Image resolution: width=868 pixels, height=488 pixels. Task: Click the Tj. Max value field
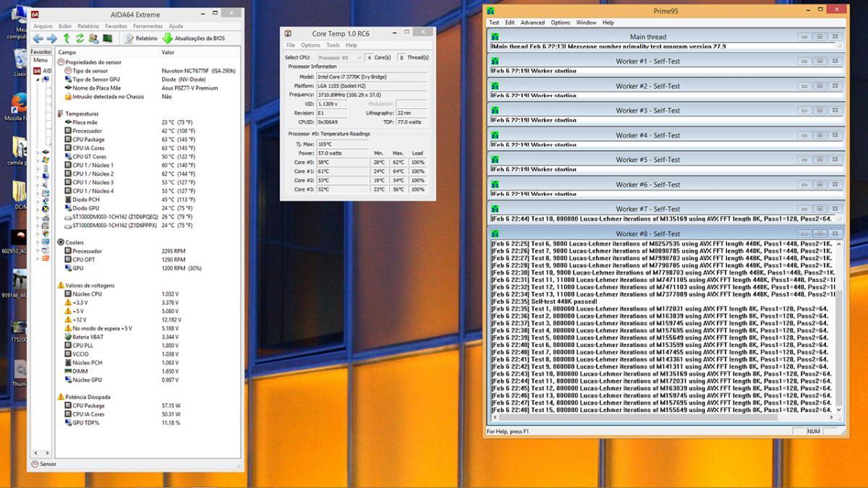tap(342, 144)
